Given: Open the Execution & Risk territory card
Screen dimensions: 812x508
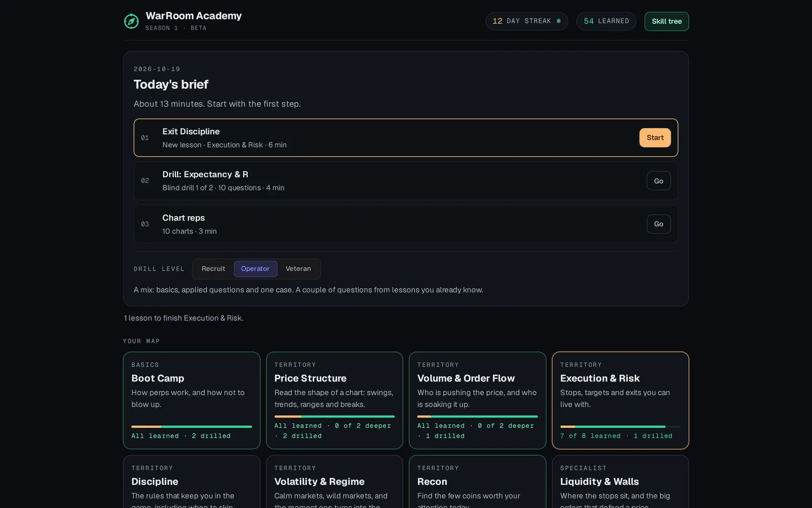Looking at the screenshot, I should (x=620, y=400).
